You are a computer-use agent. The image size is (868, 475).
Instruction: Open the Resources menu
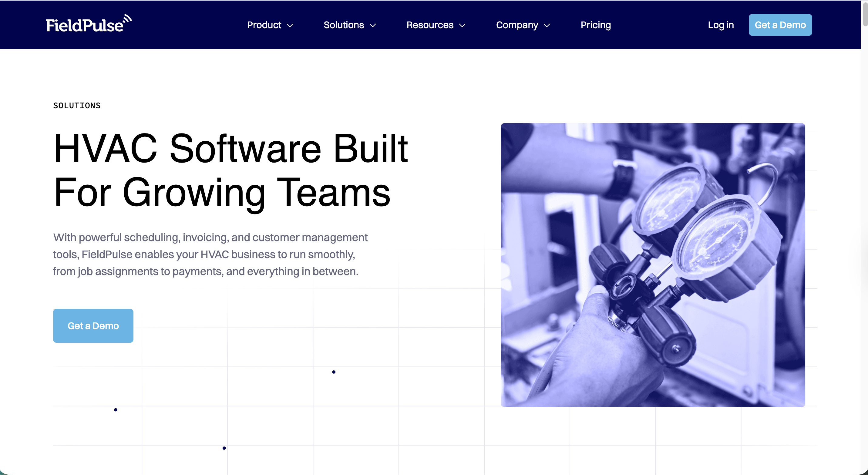point(430,25)
